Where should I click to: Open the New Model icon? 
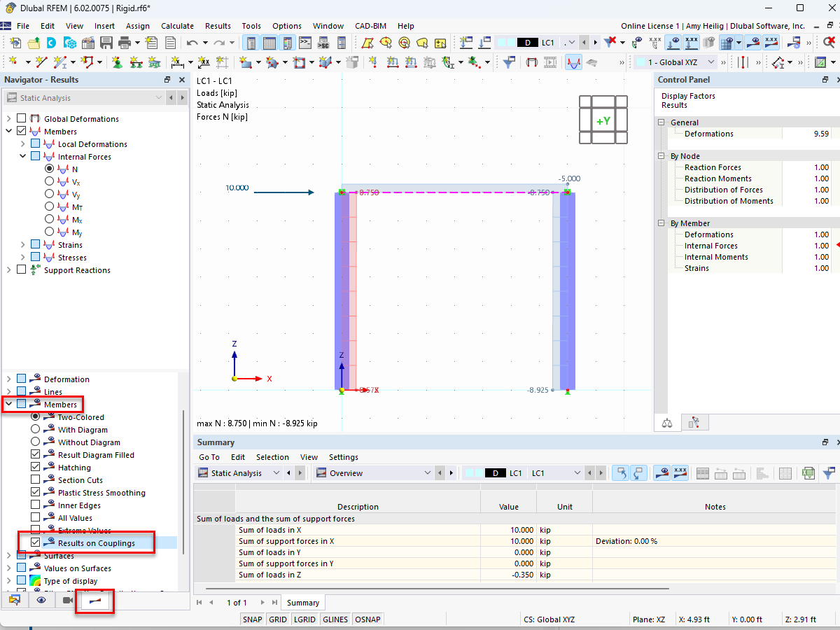pos(15,42)
